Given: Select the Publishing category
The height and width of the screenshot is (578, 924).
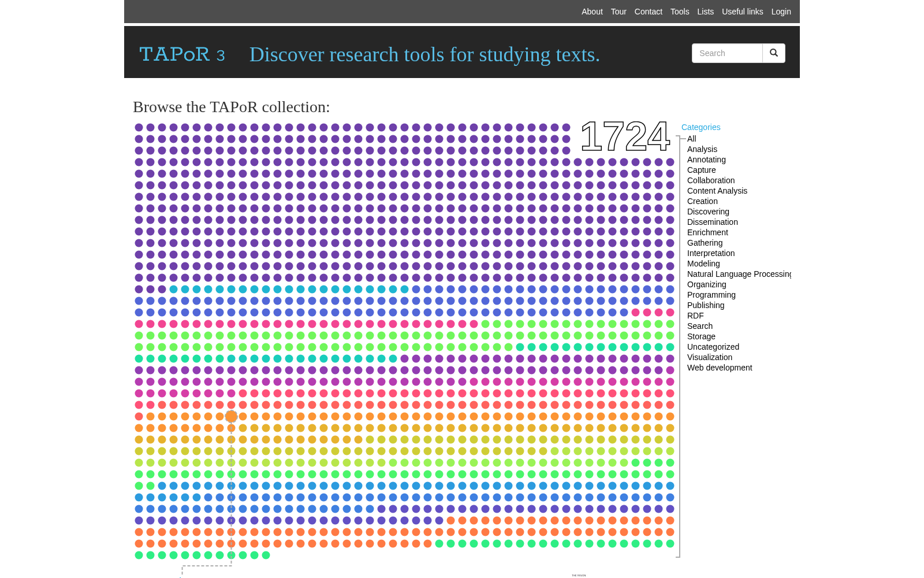Looking at the screenshot, I should pos(706,305).
